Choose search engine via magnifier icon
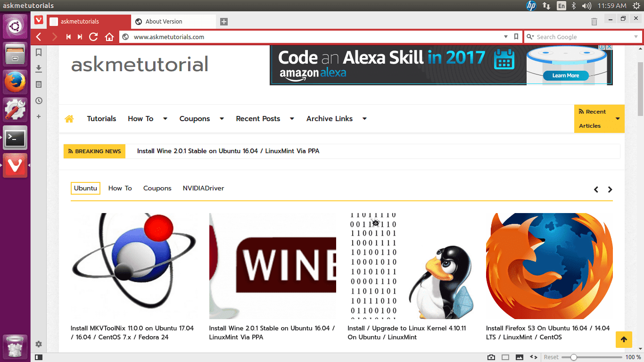Image resolution: width=644 pixels, height=362 pixels. [x=530, y=37]
